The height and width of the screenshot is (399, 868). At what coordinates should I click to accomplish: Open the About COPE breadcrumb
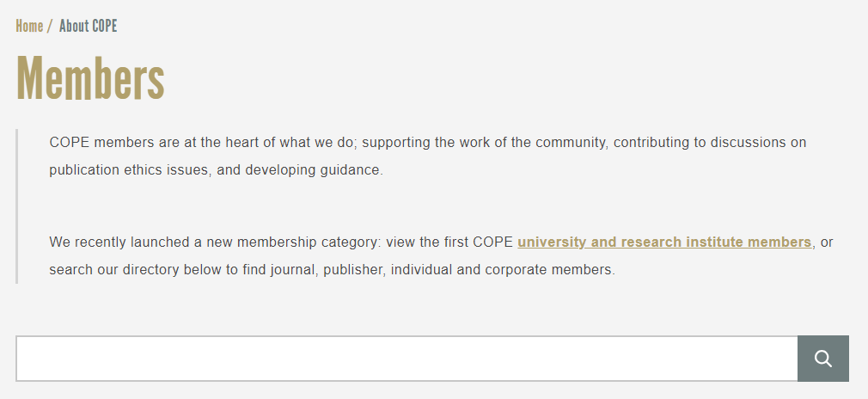pyautogui.click(x=88, y=26)
